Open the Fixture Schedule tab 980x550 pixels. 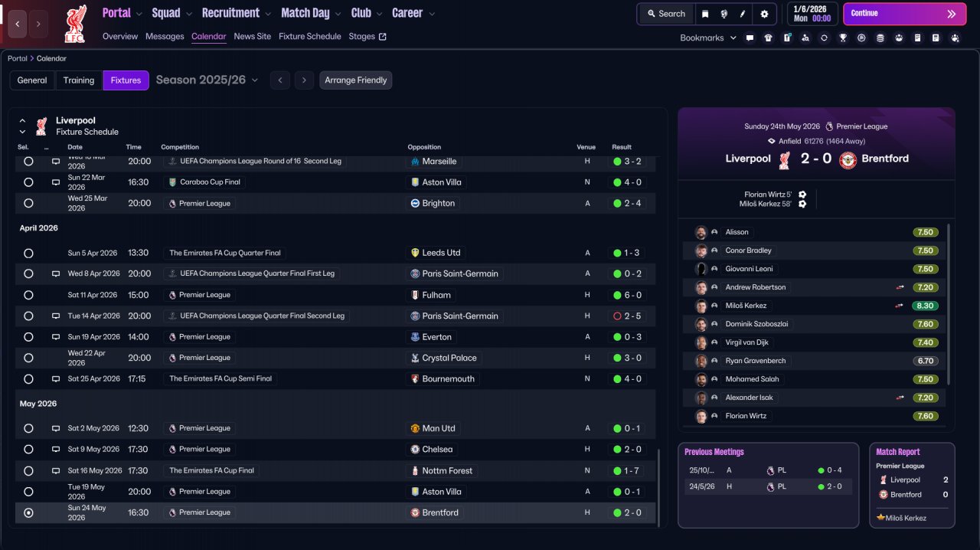click(x=310, y=36)
